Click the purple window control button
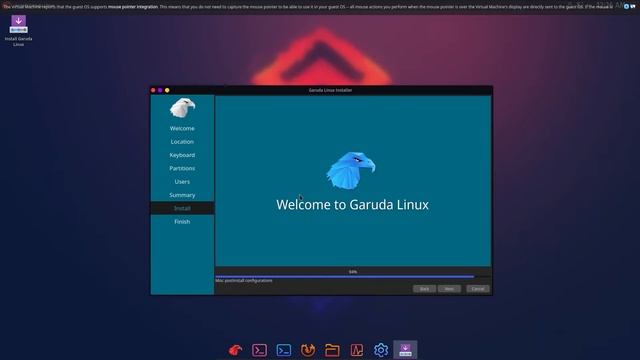 coord(160,90)
